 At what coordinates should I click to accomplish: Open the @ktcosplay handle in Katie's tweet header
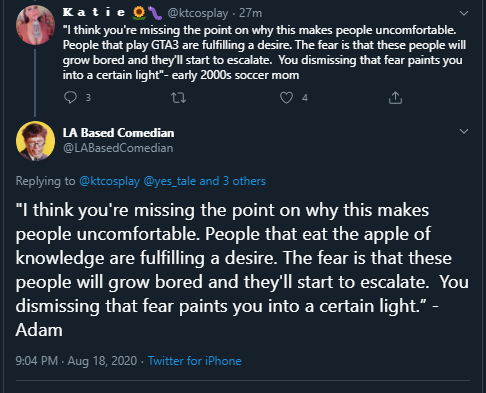(x=198, y=13)
